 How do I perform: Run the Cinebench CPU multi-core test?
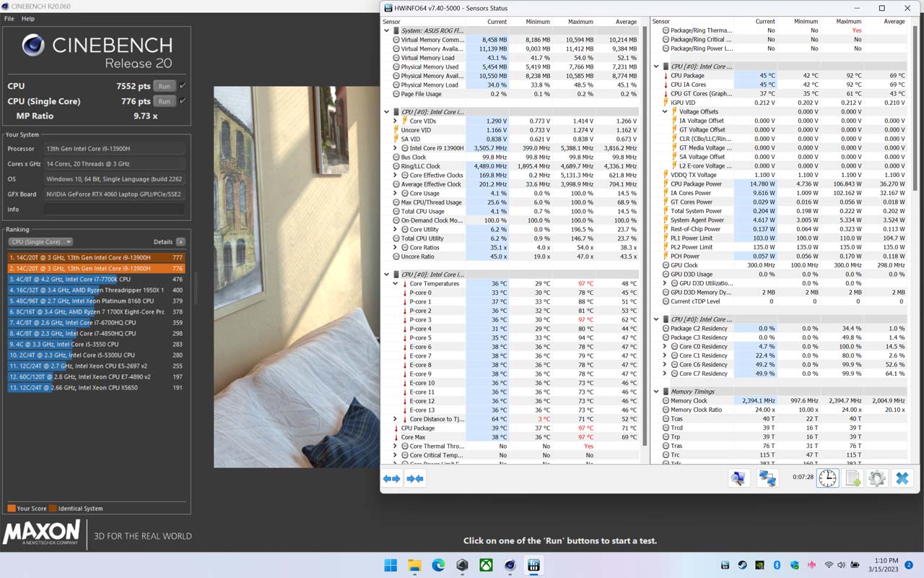coord(165,86)
